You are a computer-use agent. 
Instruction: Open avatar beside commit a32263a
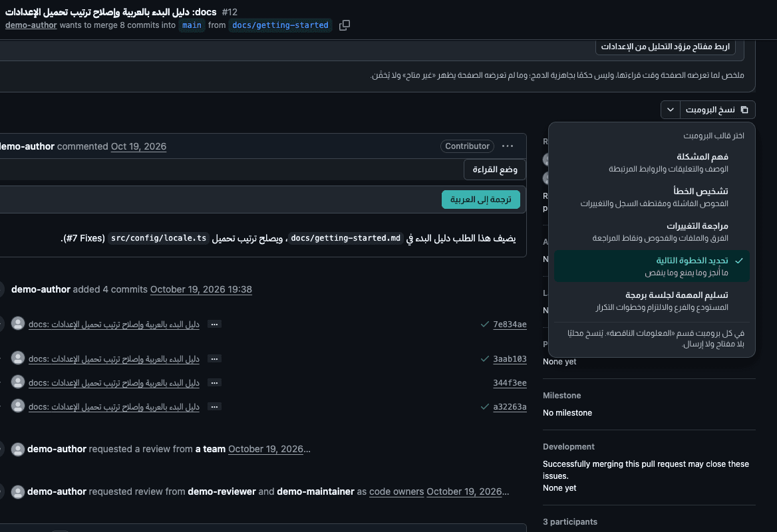(18, 406)
